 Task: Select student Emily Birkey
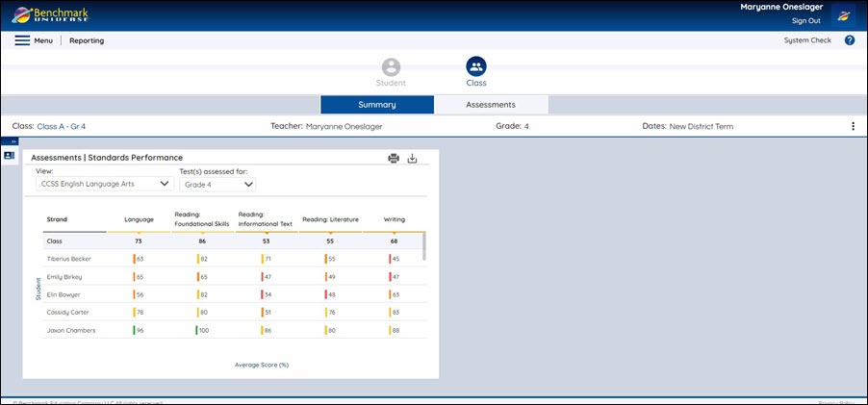click(x=64, y=277)
